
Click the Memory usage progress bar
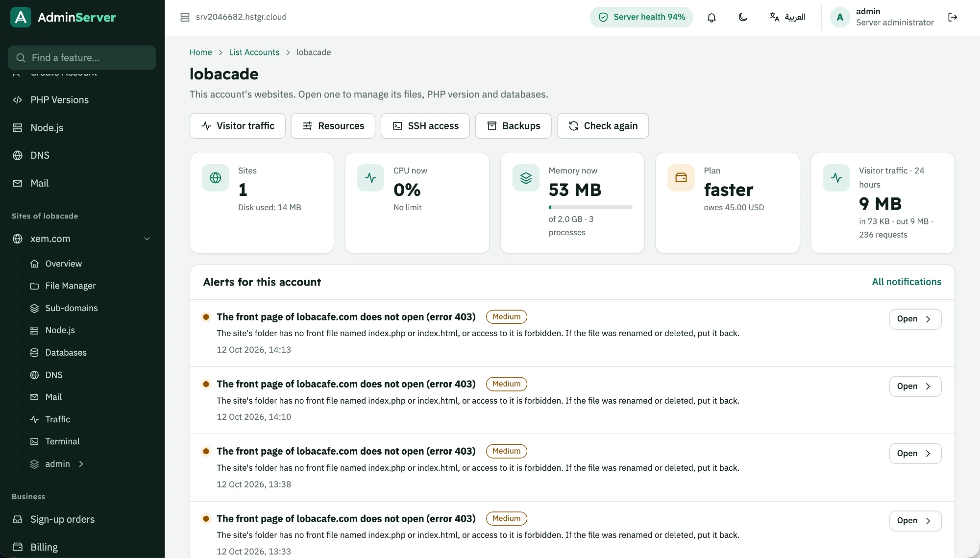[x=590, y=207]
